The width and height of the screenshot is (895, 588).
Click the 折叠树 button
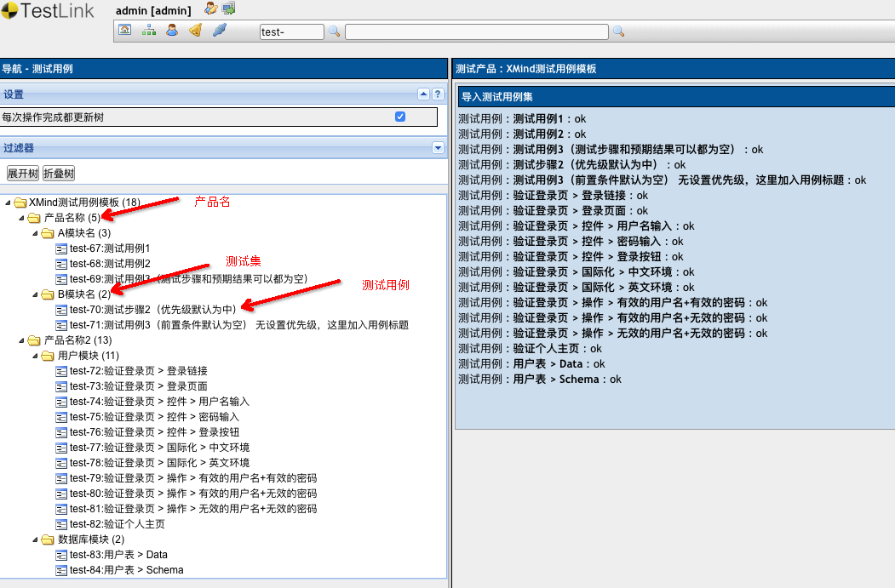(x=57, y=173)
